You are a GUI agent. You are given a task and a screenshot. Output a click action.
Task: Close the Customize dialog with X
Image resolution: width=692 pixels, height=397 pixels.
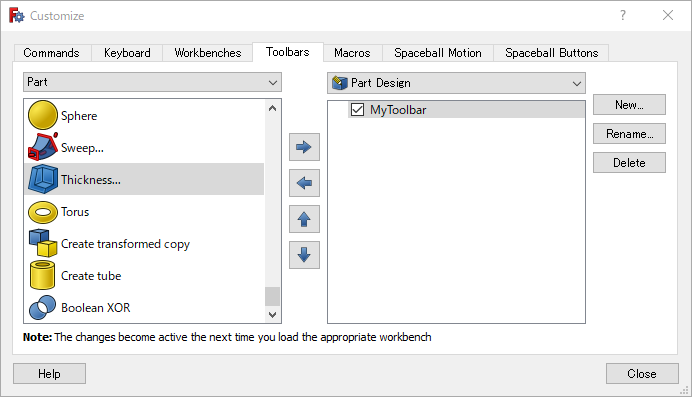point(668,15)
